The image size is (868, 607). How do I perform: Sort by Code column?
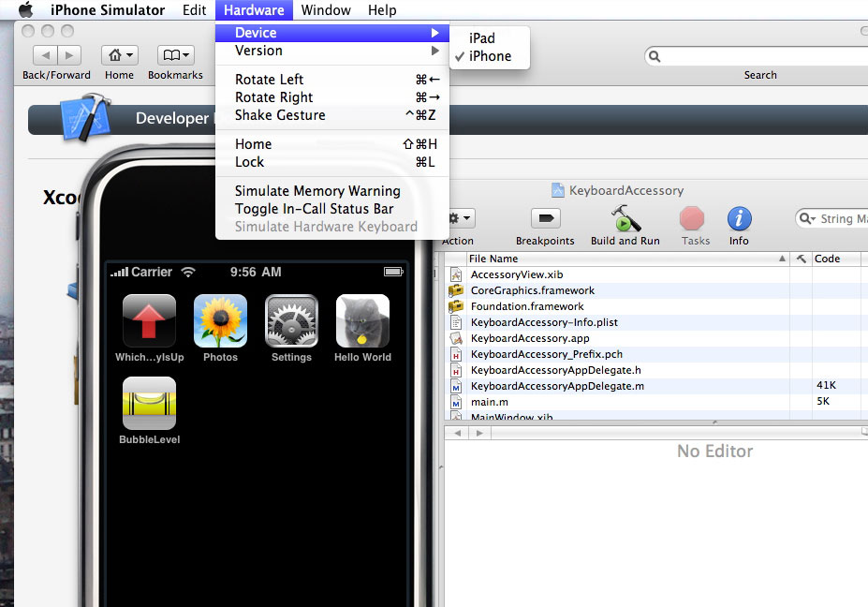pos(837,259)
